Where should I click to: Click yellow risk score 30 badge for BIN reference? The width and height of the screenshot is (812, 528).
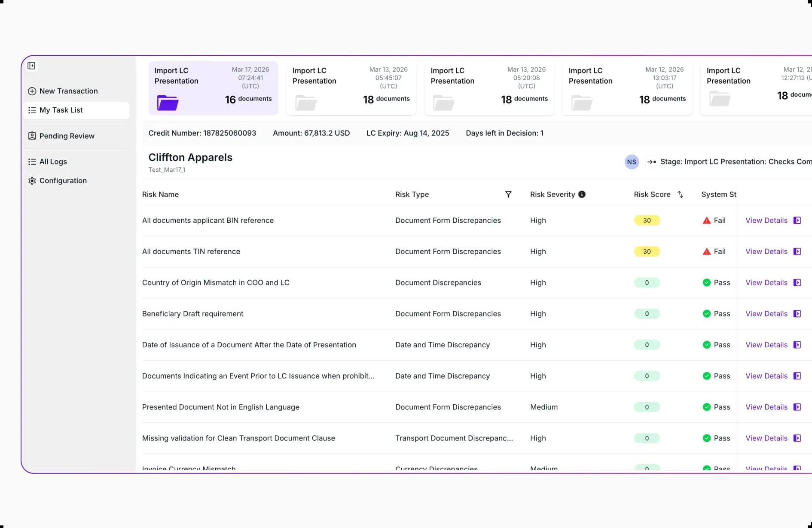[647, 220]
